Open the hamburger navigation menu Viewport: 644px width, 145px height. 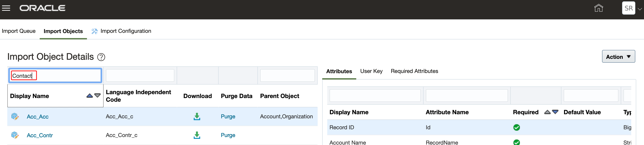(x=6, y=8)
